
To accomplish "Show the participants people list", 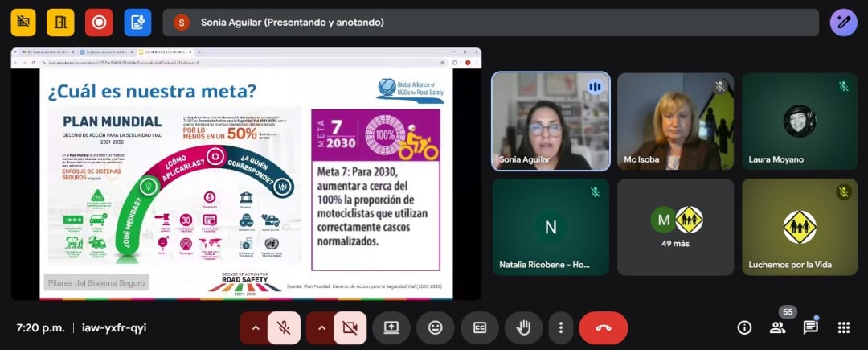I will click(777, 327).
